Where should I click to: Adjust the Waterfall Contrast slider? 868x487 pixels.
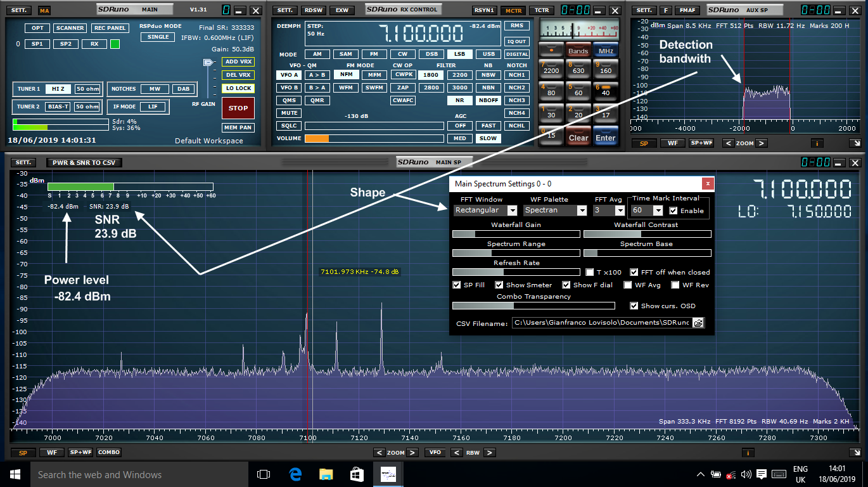tap(647, 234)
